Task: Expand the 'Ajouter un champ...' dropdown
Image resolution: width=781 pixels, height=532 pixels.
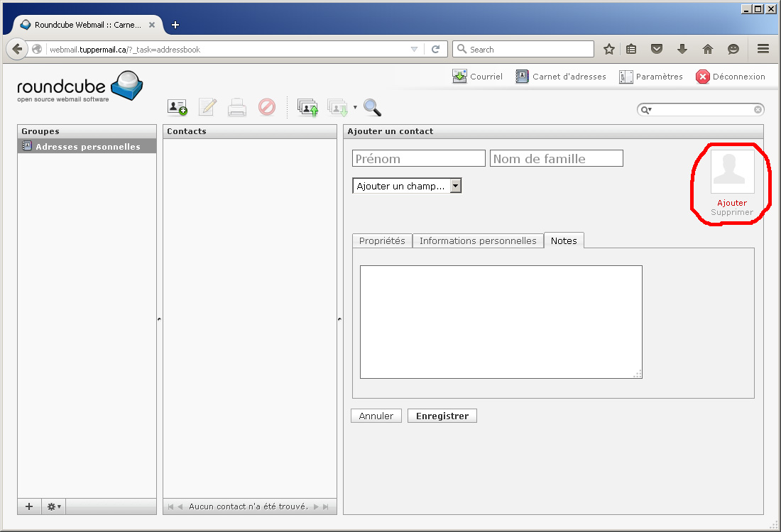Action: [407, 186]
